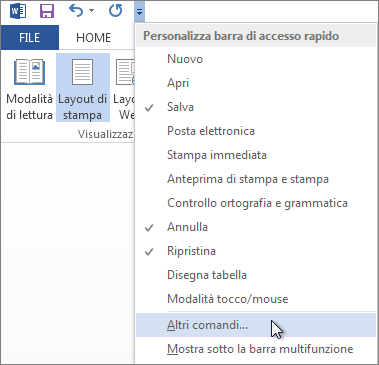The width and height of the screenshot is (379, 365).
Task: Enable Disegna tabella in the menu
Action: pyautogui.click(x=256, y=275)
